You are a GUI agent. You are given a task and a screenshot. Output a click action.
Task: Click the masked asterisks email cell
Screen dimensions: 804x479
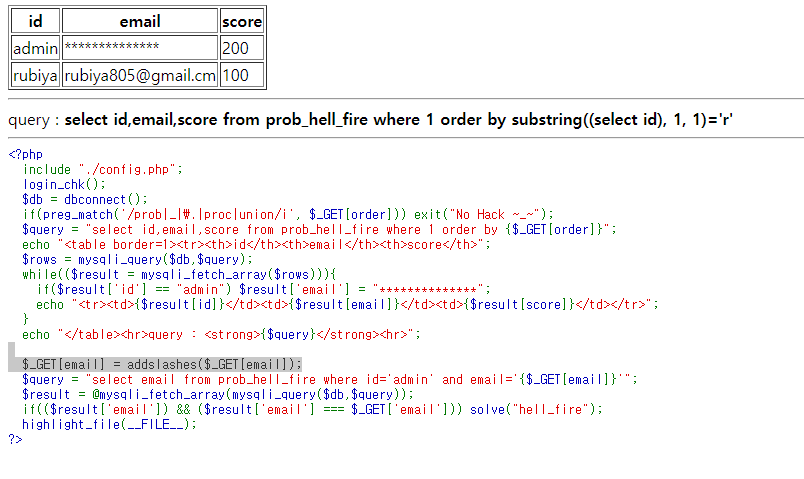pyautogui.click(x=140, y=48)
